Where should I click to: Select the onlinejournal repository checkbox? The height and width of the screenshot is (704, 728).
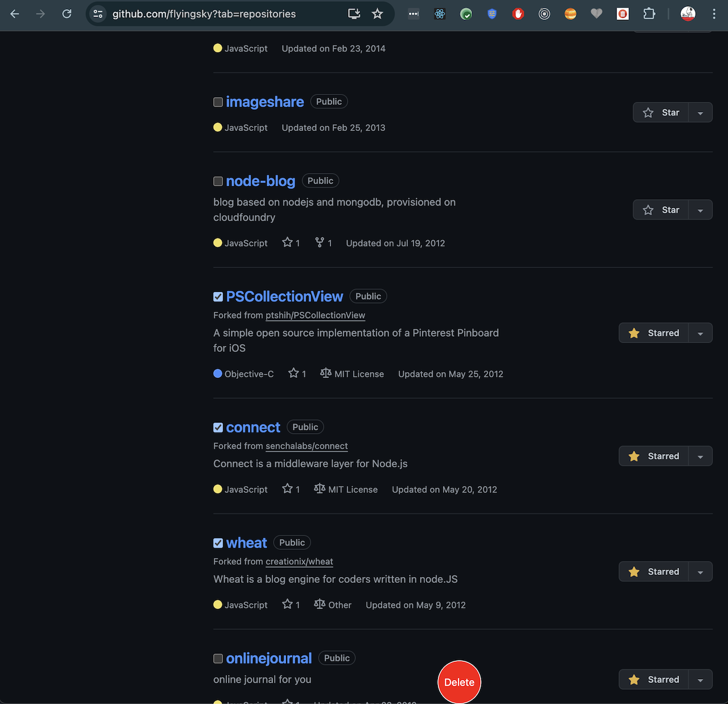tap(218, 659)
